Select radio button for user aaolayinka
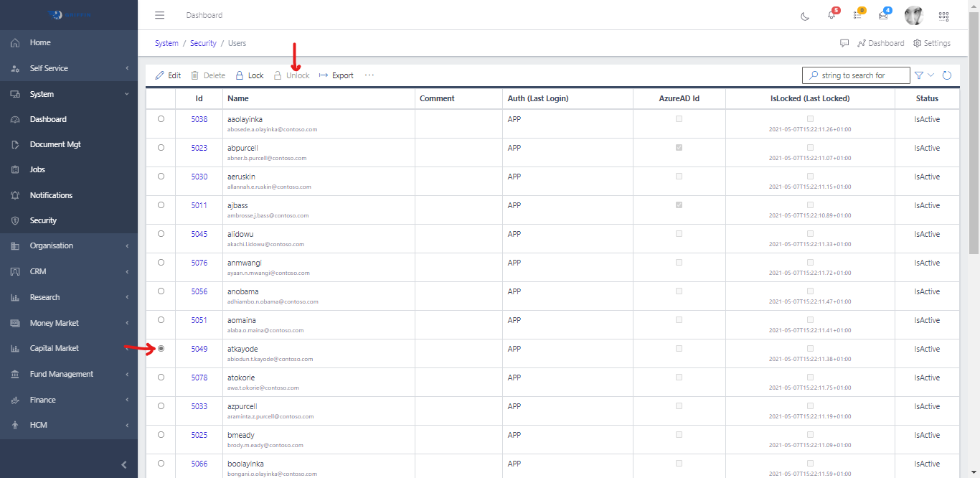 161,119
